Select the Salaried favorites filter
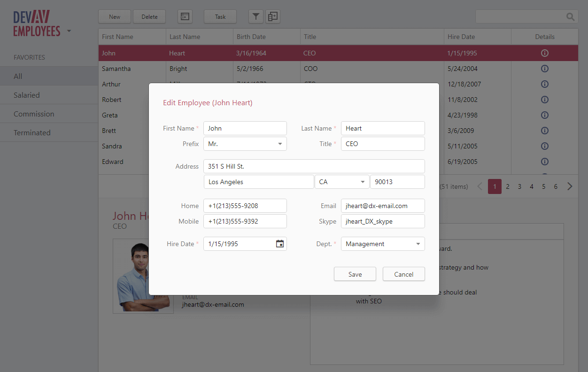The height and width of the screenshot is (372, 588). click(x=27, y=95)
